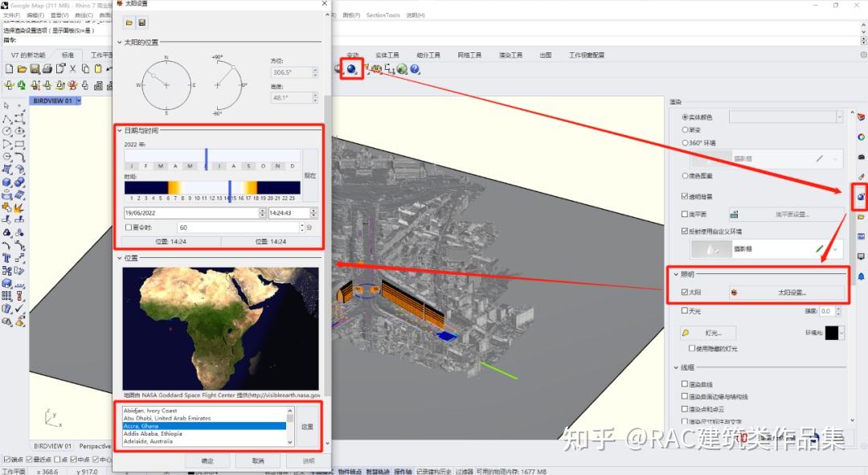Screen dimensions: 868x475
Task: Collapse the Lighting section in render panel
Action: coord(676,274)
